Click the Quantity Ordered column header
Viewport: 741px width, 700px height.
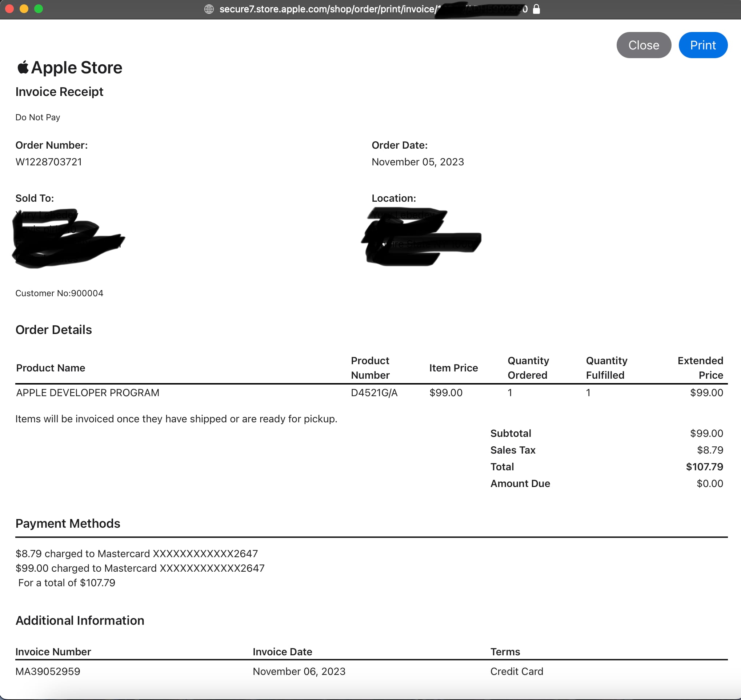click(x=528, y=367)
